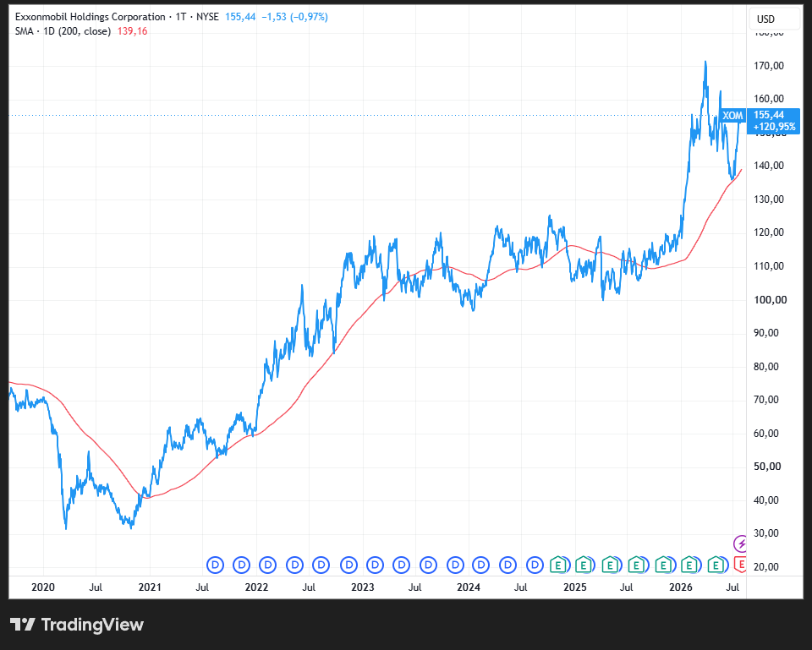This screenshot has width=812, height=650.
Task: Click the green earnings marker before 2025
Action: [557, 565]
